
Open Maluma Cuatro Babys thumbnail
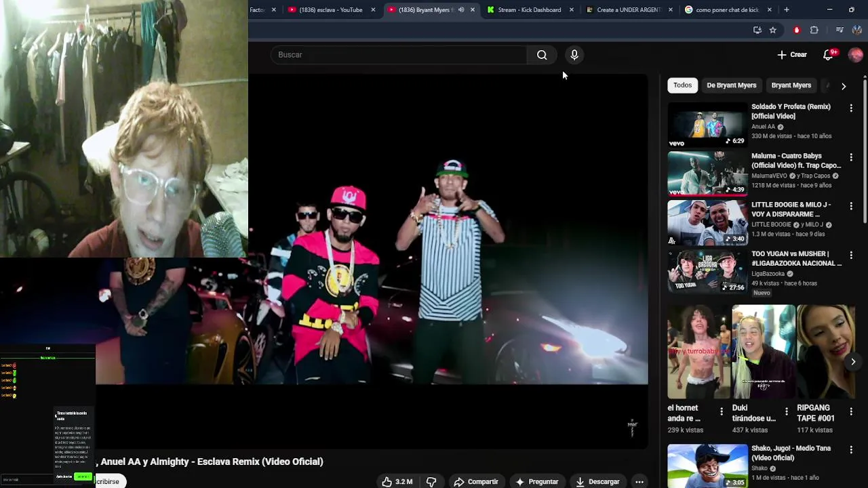coord(707,174)
